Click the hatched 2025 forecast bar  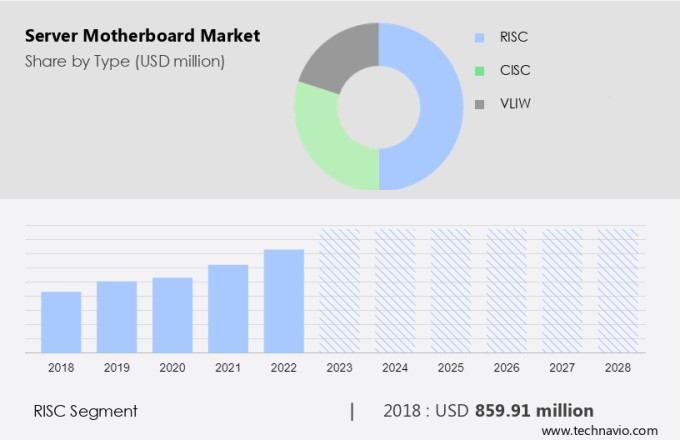pos(451,290)
